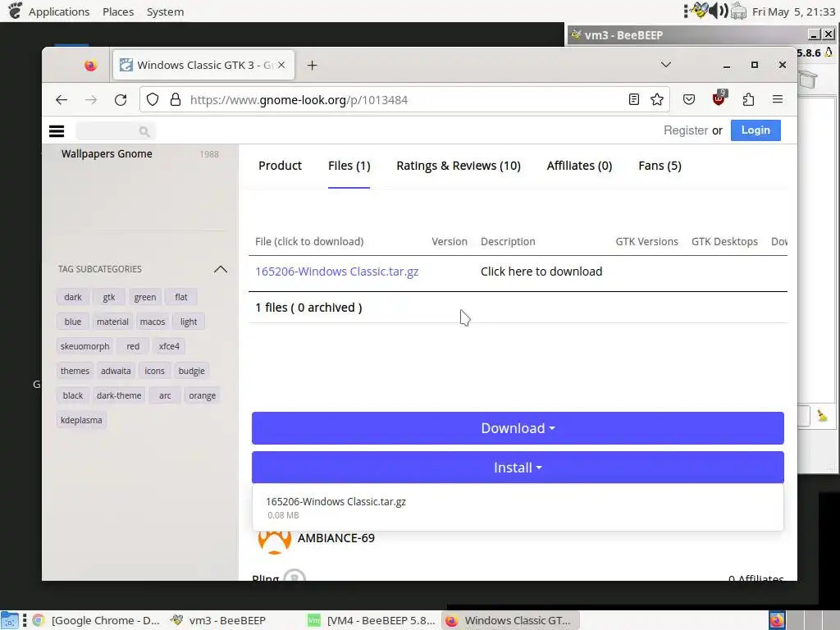
Task: Switch to VM4 - BeeBEEP taskbar entry
Action: pos(372,620)
